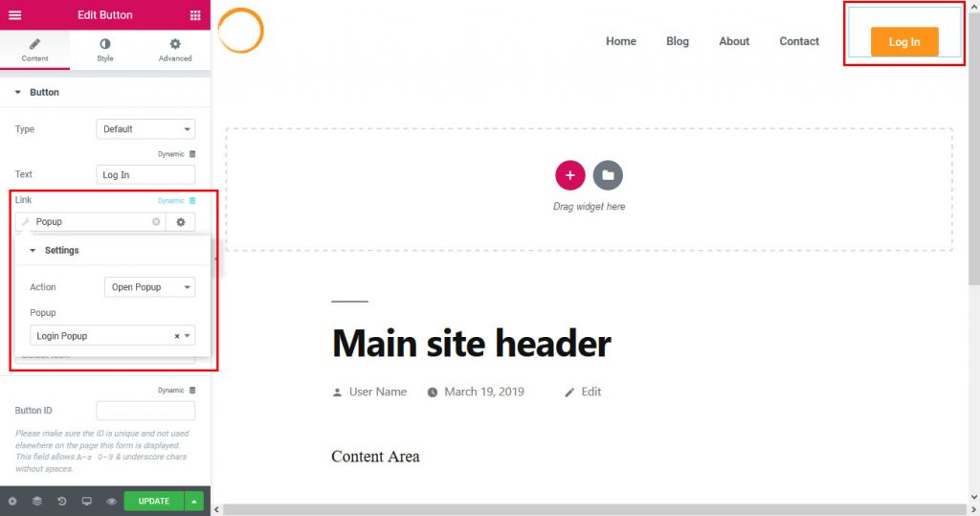Open the widgets grid panel

click(195, 15)
